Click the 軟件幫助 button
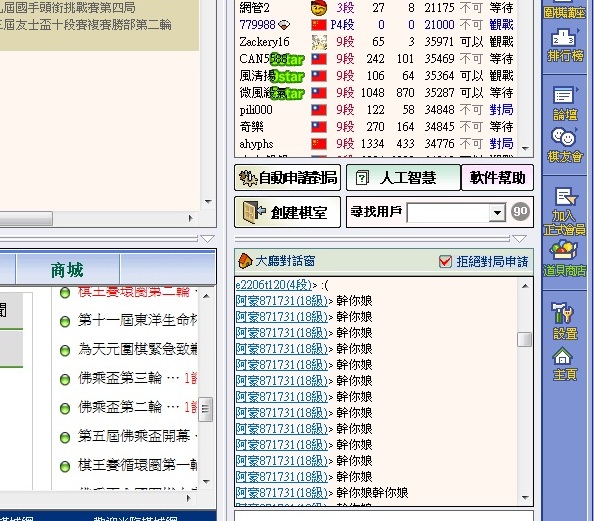594x521 pixels. [x=497, y=177]
